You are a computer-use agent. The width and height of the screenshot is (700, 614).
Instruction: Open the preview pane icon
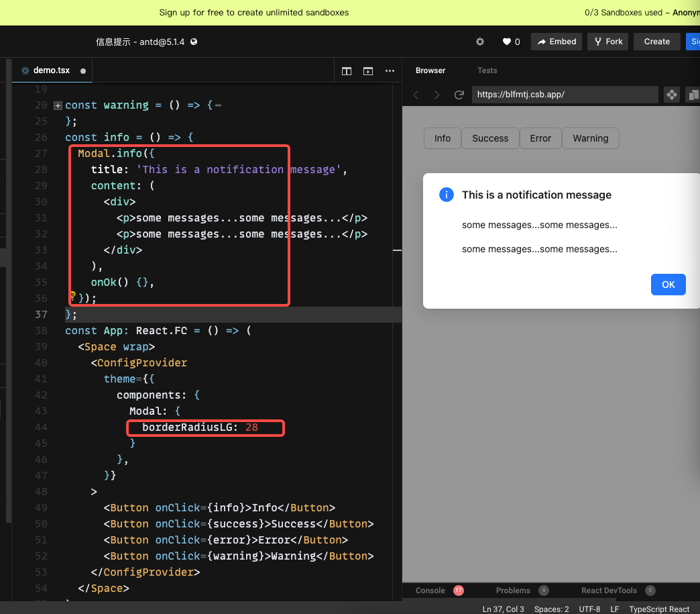(x=367, y=70)
